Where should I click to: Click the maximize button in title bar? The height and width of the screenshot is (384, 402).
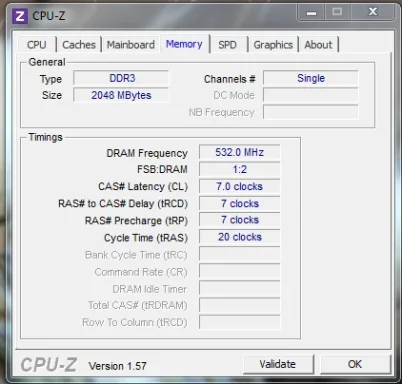pos(337,12)
